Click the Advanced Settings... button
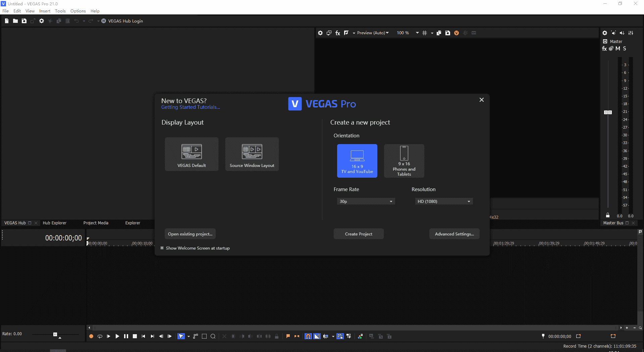This screenshot has height=352, width=644. coord(454,234)
